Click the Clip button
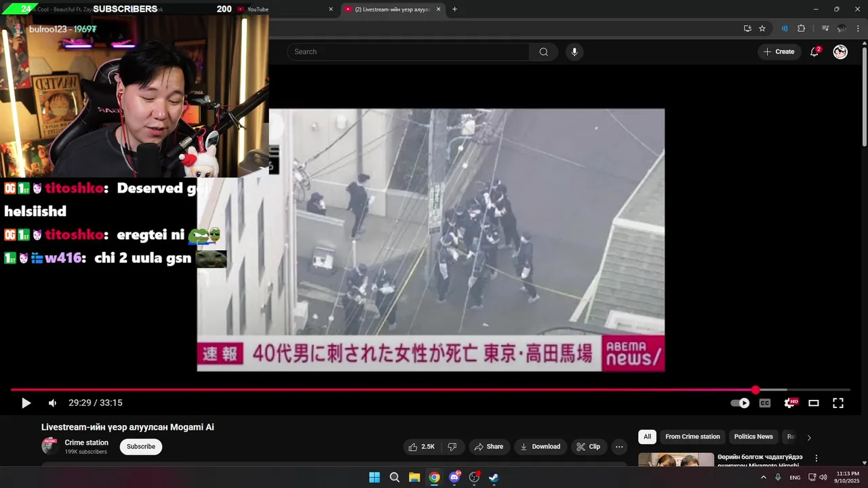This screenshot has height=488, width=868. 588,447
